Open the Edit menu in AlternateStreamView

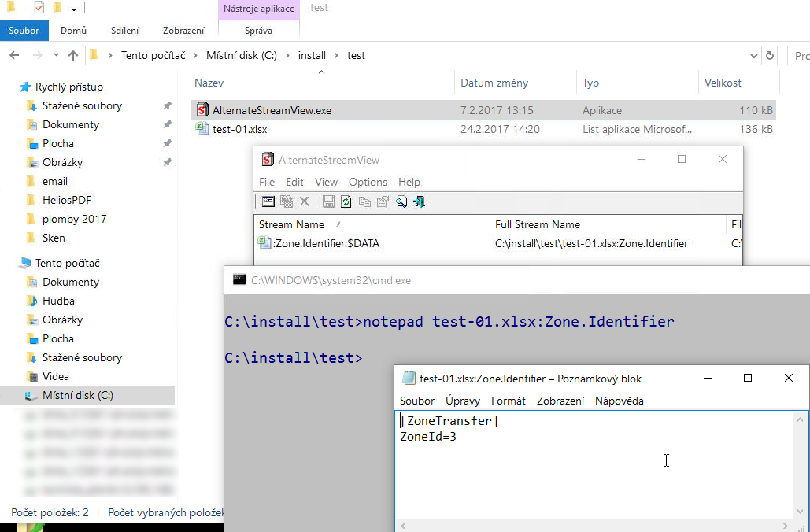pos(294,182)
